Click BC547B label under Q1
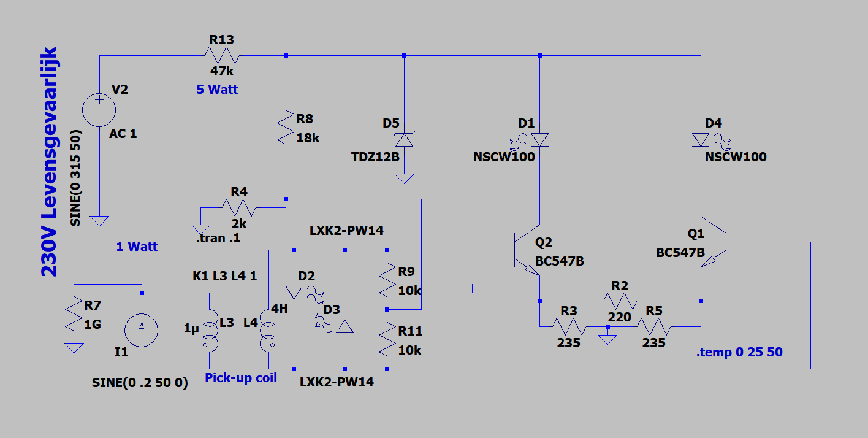The width and height of the screenshot is (868, 438). [680, 253]
